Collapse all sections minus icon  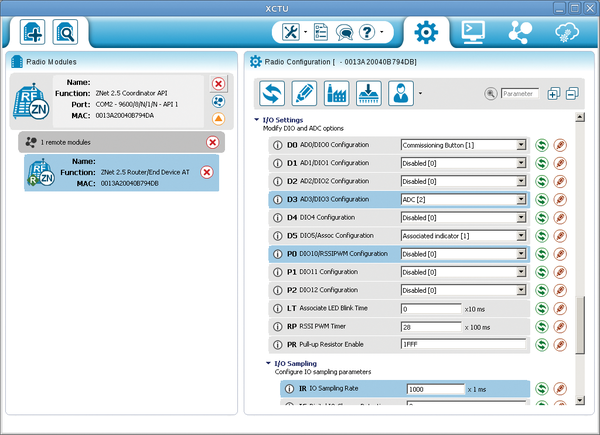click(572, 93)
